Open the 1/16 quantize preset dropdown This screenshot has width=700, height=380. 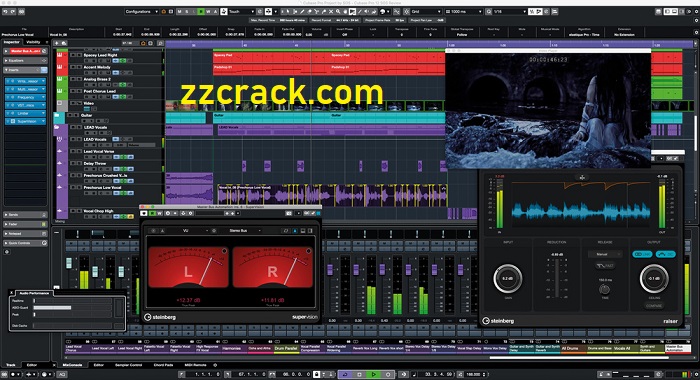pos(509,12)
